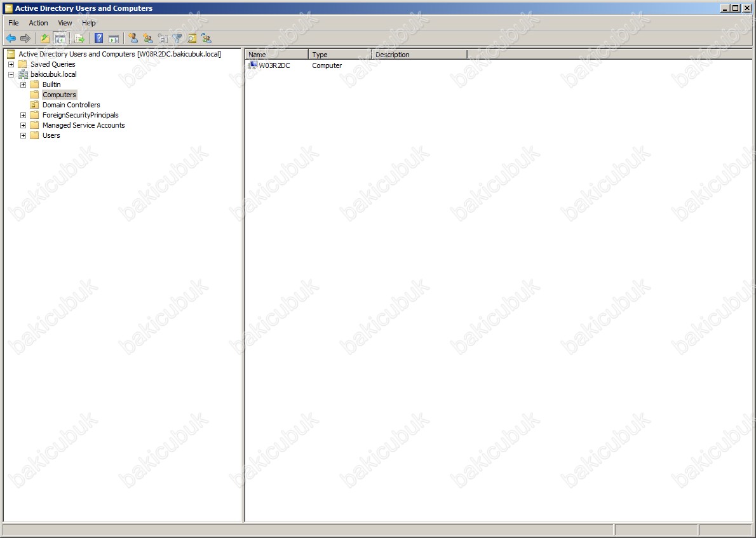
Task: Select the Computers container label
Action: pyautogui.click(x=59, y=95)
